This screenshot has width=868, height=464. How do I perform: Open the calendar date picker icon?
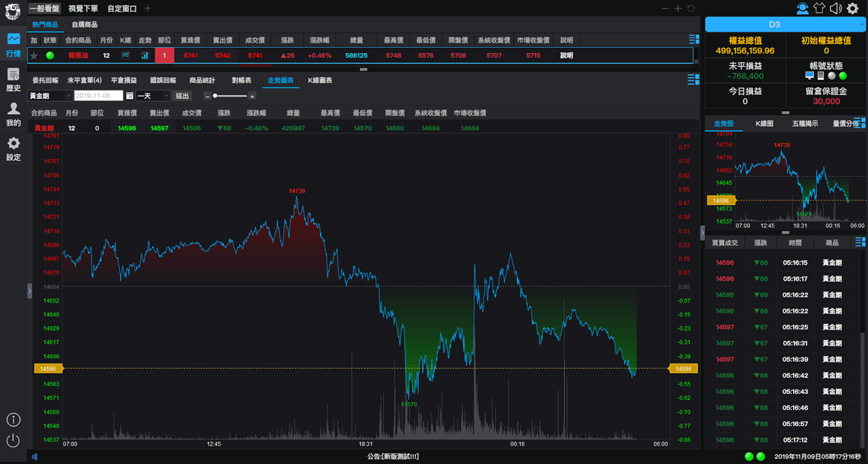pyautogui.click(x=129, y=96)
